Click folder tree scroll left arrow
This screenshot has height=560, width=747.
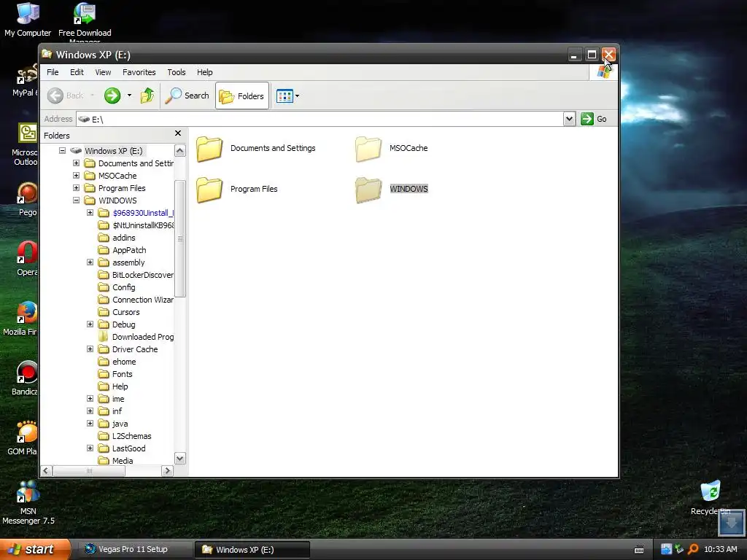pos(46,471)
